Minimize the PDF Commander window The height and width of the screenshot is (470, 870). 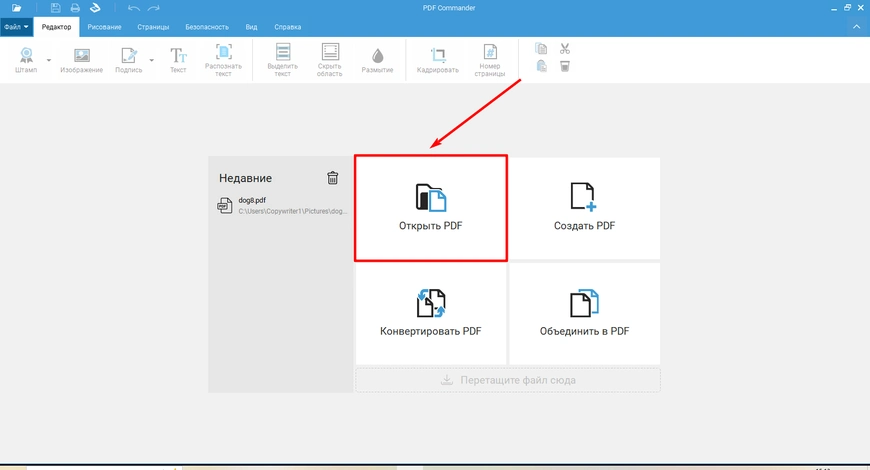tap(834, 8)
